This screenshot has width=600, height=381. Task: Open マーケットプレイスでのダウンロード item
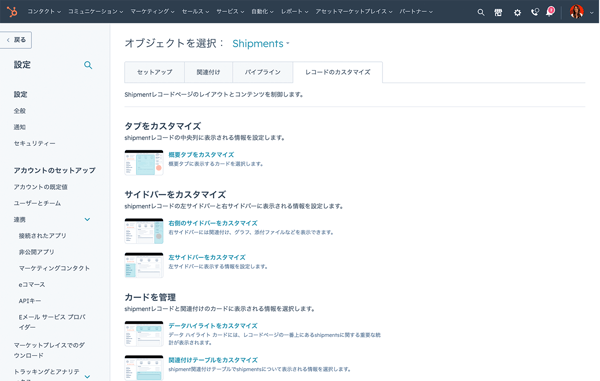tap(49, 350)
